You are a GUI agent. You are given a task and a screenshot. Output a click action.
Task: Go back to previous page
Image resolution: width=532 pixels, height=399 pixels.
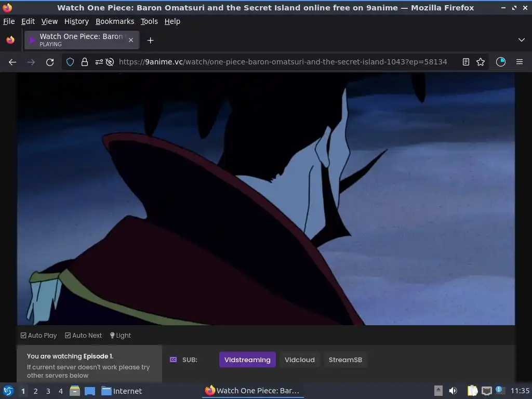coord(12,62)
